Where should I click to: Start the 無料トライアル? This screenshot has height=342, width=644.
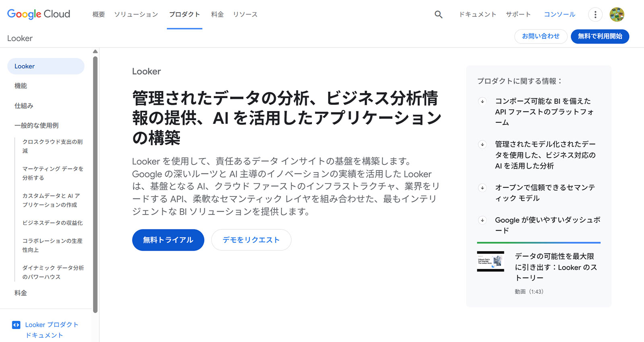tap(168, 240)
